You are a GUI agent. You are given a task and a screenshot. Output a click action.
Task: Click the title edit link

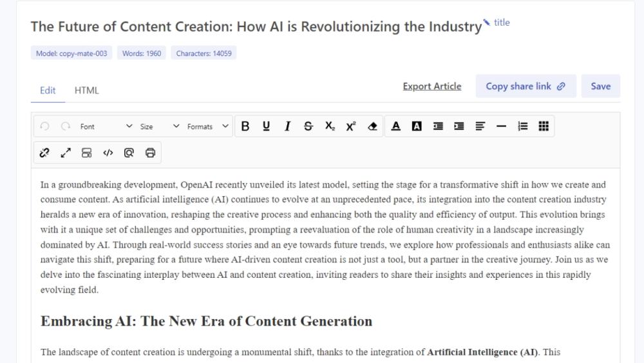point(502,23)
